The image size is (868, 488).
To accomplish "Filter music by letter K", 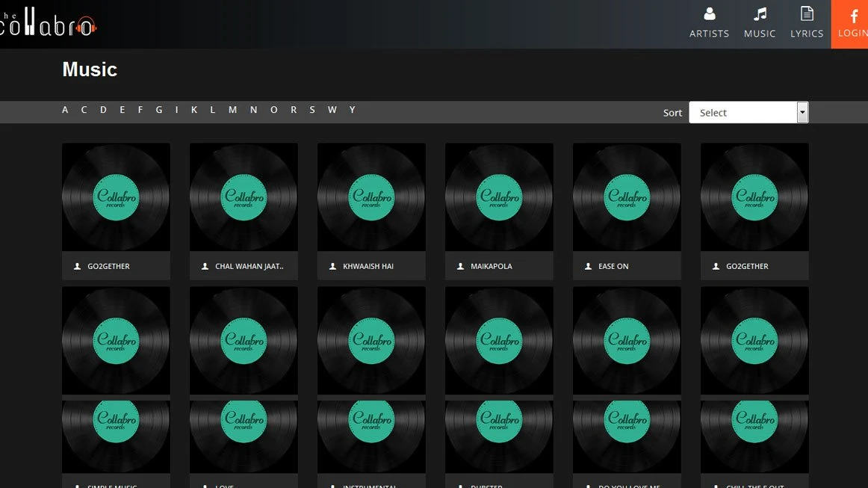I will (194, 110).
